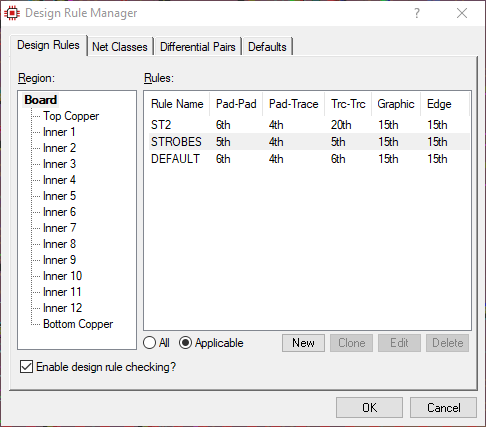Screen dimensions: 486x427
Task: Select Top Copper in the region tree
Action: pos(71,116)
